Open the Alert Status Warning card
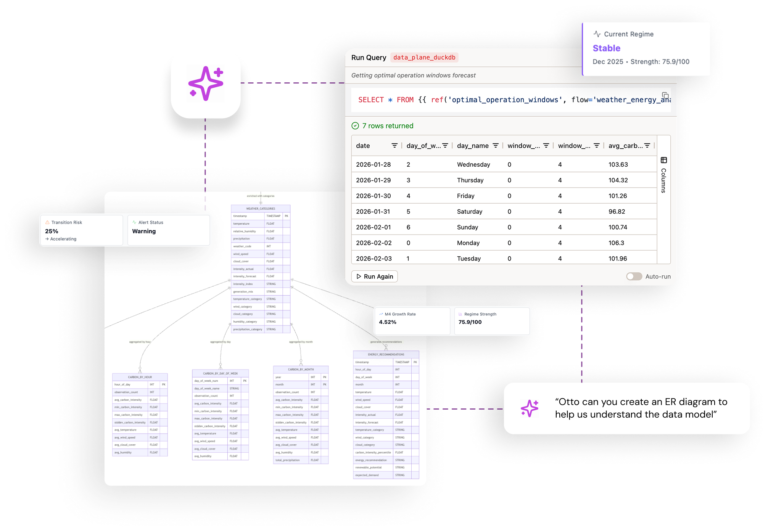This screenshot has height=532, width=768. coord(168,230)
